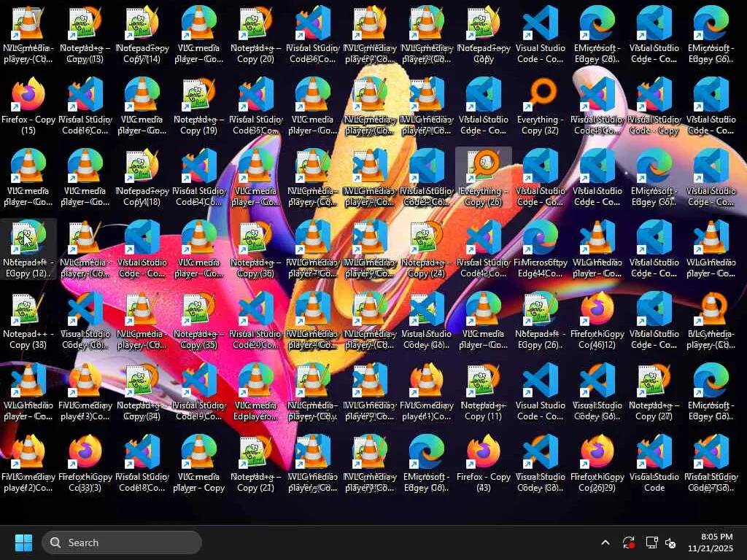Select the Notepad++ - Copy (11) icon
747x560 pixels.
click(483, 392)
